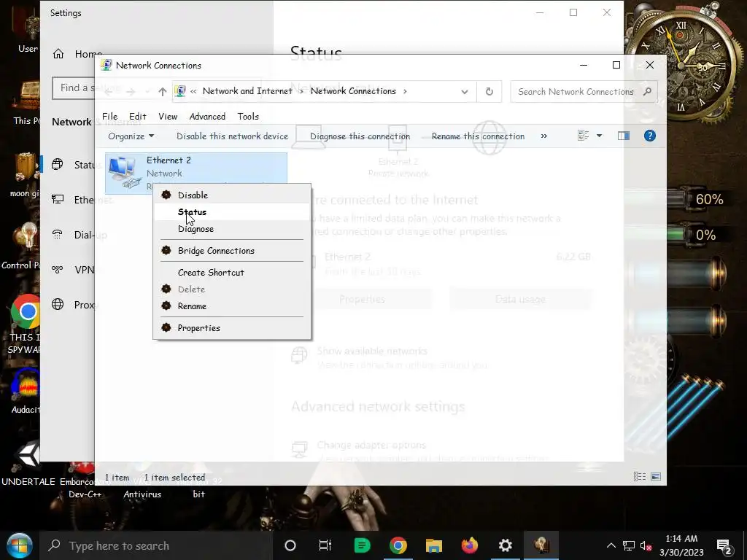Open Properties from the context menu
Screen dimensions: 747x560
(232, 327)
